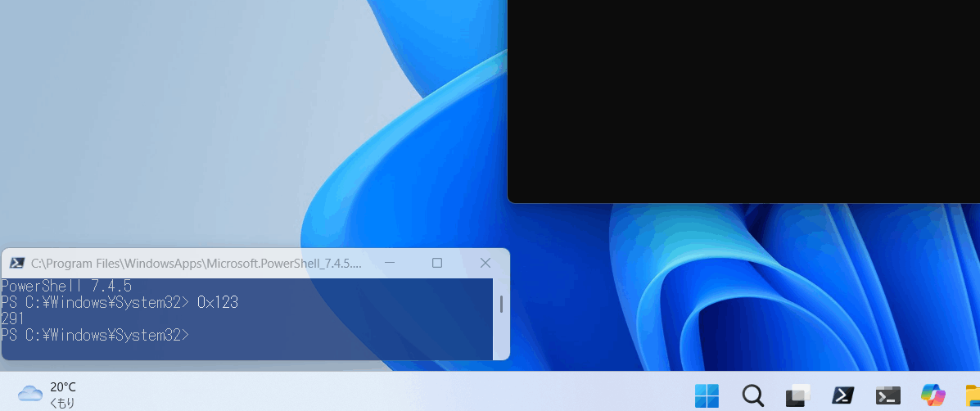Image resolution: width=980 pixels, height=411 pixels.
Task: Click the 'PowerShell 7.4.5' banner line
Action: click(x=66, y=287)
